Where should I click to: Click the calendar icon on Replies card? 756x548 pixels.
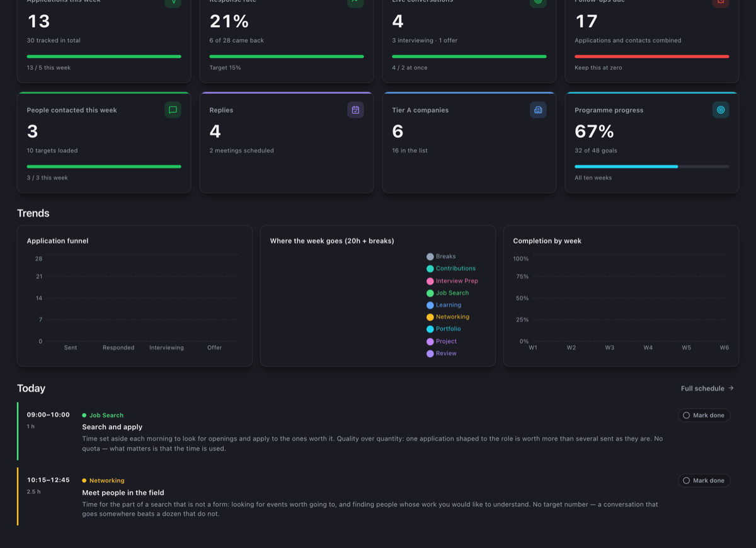tap(355, 110)
